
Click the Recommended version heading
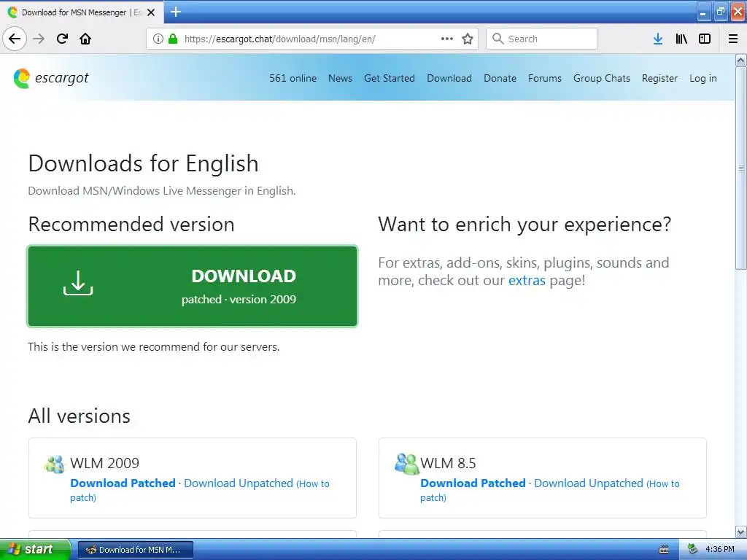(131, 225)
